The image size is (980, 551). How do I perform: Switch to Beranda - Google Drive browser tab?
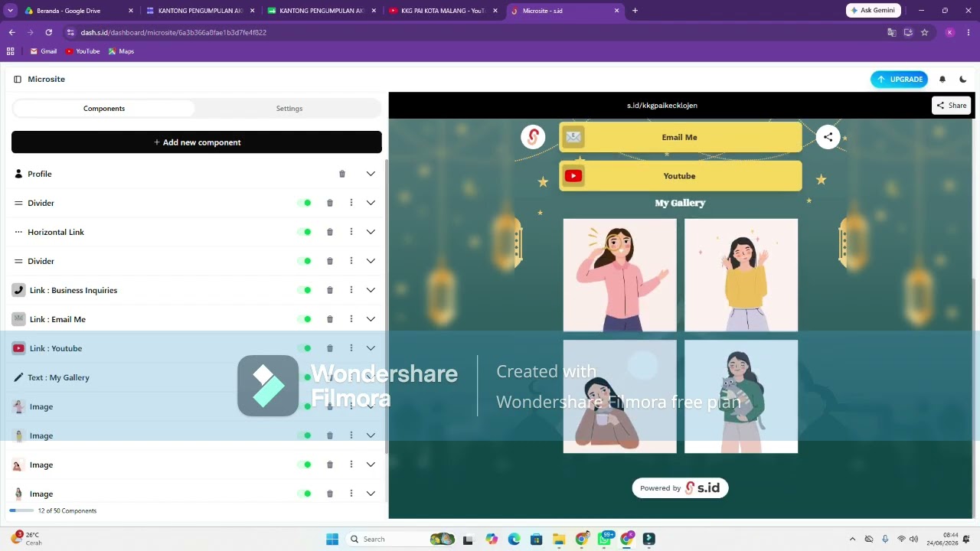point(78,11)
